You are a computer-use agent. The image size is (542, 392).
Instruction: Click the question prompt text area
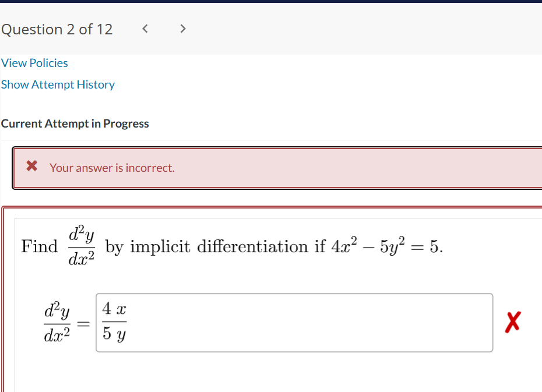click(x=233, y=245)
